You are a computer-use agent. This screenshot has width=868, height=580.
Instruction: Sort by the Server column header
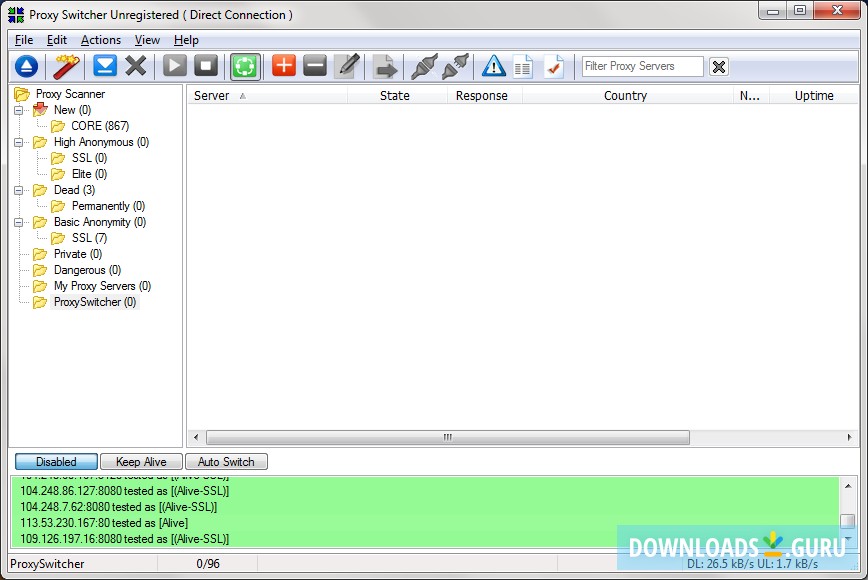[x=267, y=96]
